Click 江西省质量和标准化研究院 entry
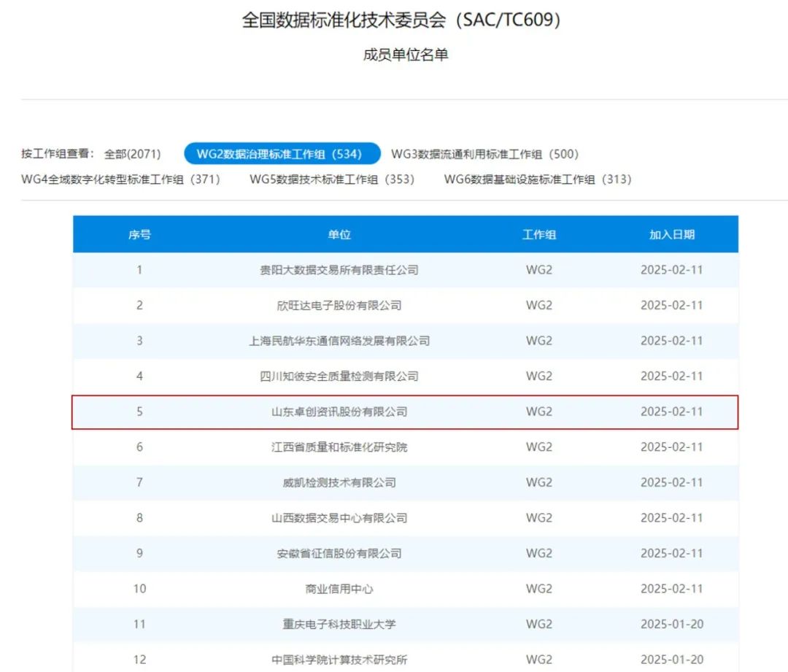The height and width of the screenshot is (672, 788). [339, 447]
